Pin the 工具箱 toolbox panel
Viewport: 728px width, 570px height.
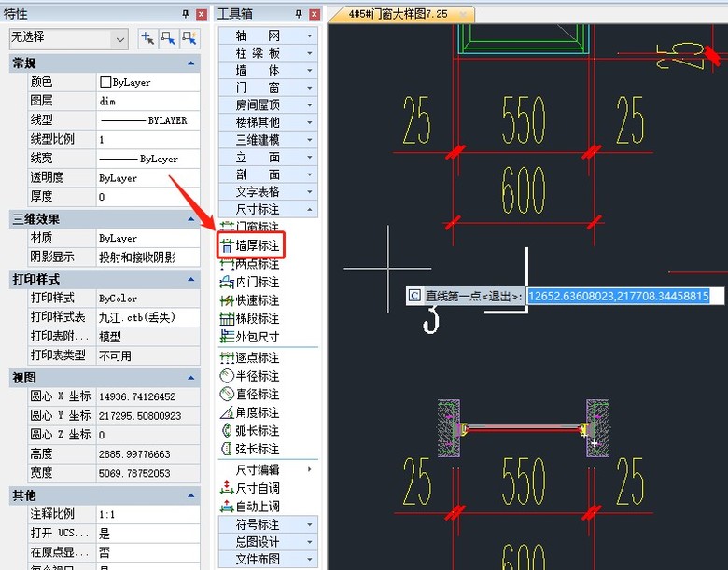[299, 14]
